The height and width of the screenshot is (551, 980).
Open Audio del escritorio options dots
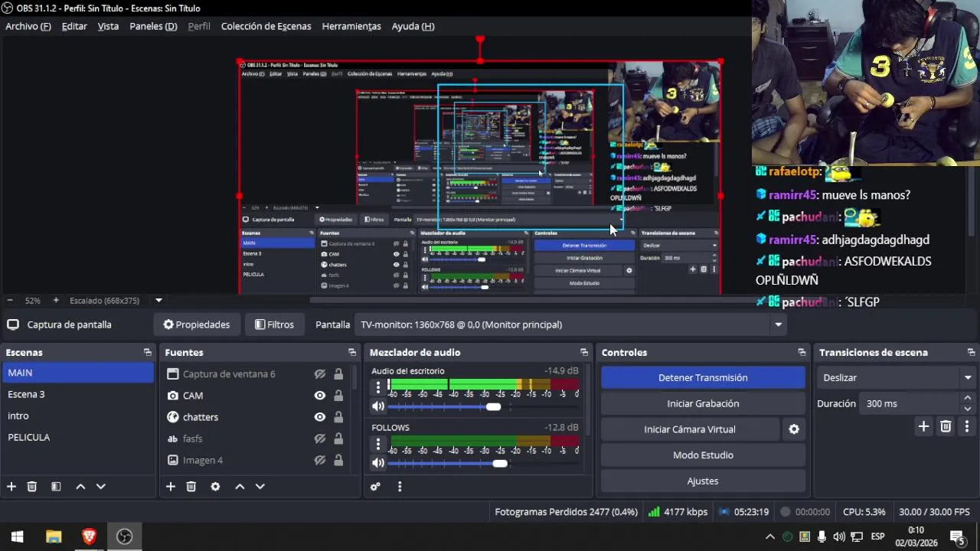[x=378, y=386]
